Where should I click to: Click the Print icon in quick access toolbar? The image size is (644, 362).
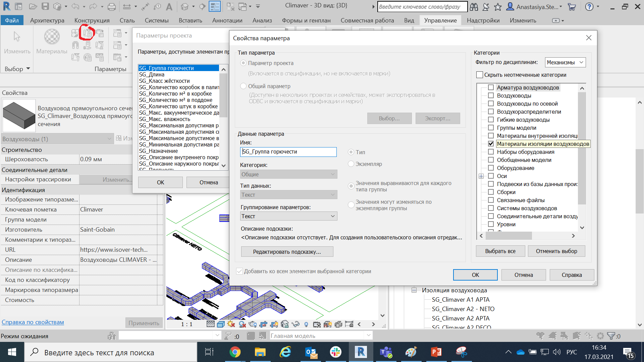click(112, 6)
